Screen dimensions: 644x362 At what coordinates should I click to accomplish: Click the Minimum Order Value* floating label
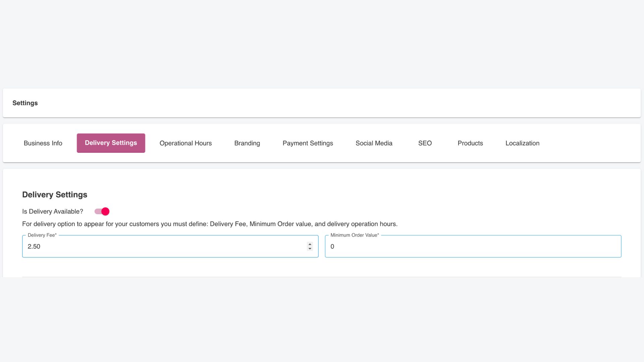[x=355, y=235]
